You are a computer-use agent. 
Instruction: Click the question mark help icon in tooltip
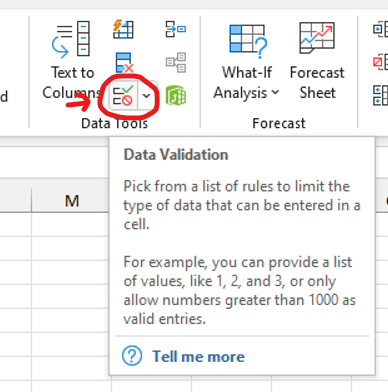coord(132,356)
